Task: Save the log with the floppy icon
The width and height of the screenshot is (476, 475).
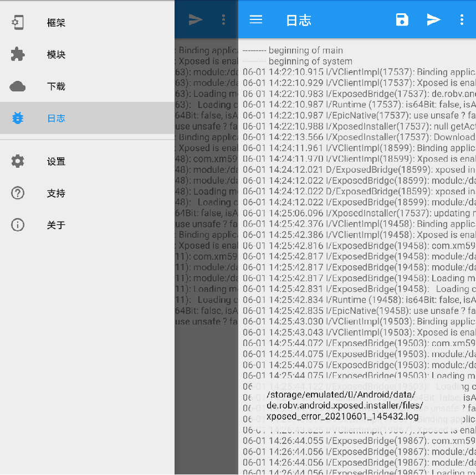Action: 402,20
